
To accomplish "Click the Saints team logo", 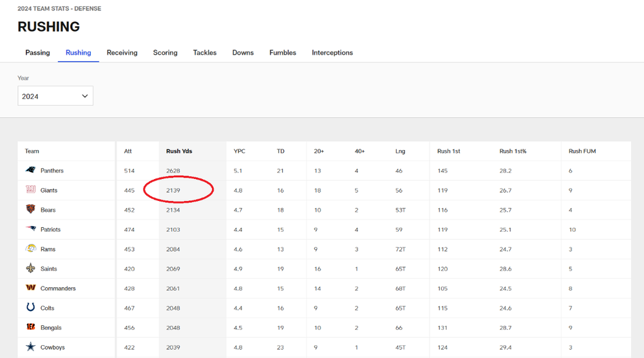I will (30, 268).
